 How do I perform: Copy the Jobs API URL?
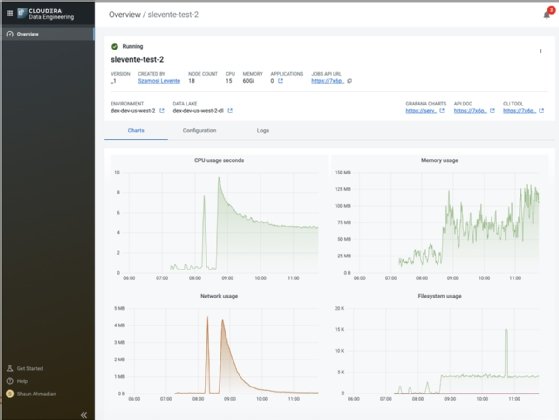(349, 81)
